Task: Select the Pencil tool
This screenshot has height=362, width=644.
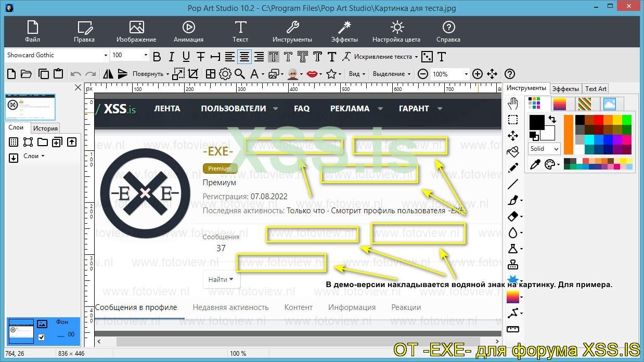Action: point(513,168)
